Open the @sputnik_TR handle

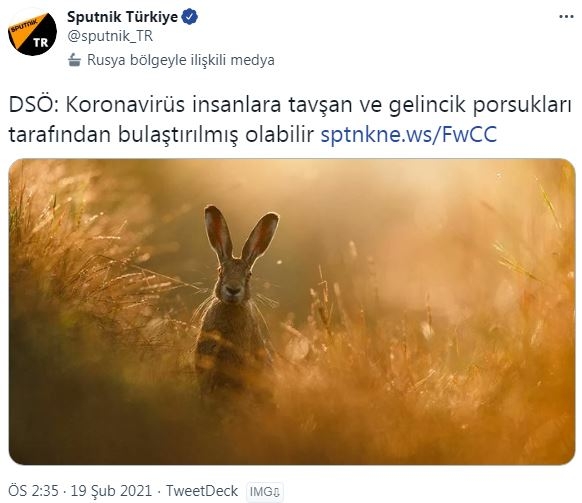[x=110, y=36]
